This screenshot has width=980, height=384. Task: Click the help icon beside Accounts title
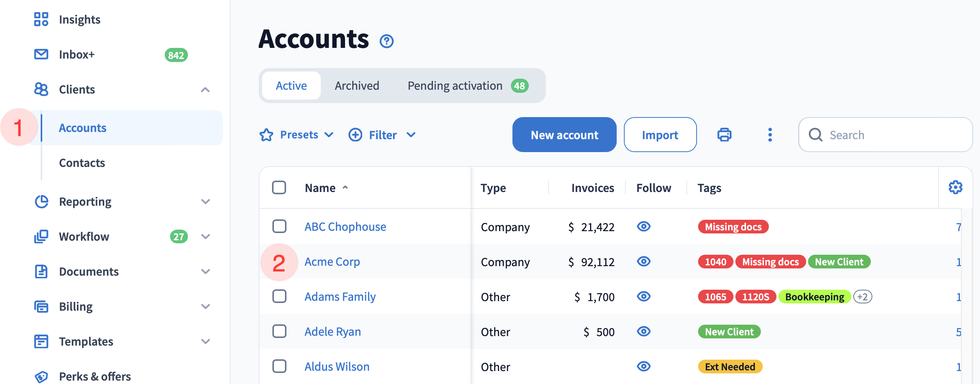tap(387, 41)
